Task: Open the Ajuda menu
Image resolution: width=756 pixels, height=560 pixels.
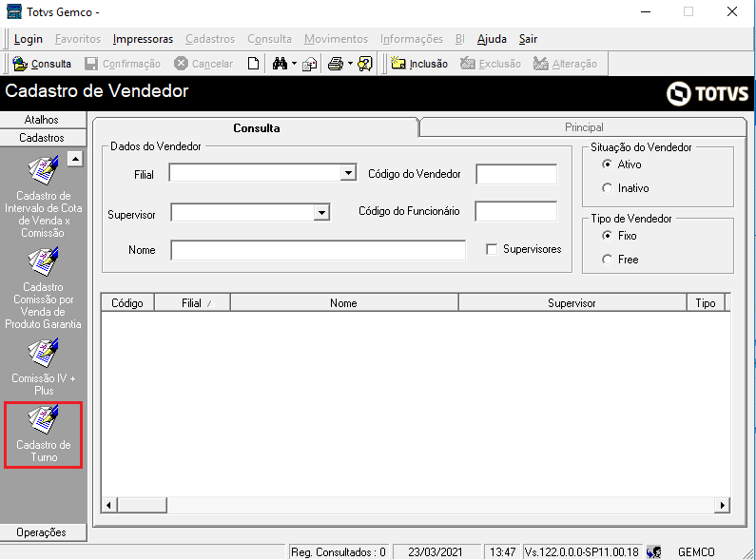Action: [x=492, y=39]
